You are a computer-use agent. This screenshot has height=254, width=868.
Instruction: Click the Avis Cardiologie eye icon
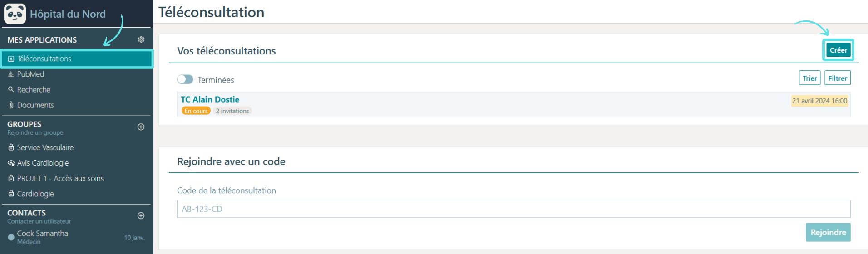click(x=11, y=163)
